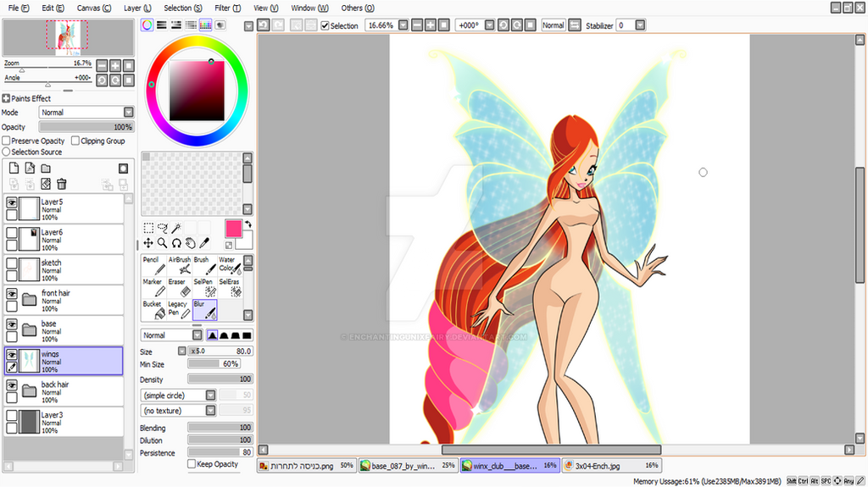The image size is (868, 487).
Task: Select the wings layer row
Action: tap(64, 361)
